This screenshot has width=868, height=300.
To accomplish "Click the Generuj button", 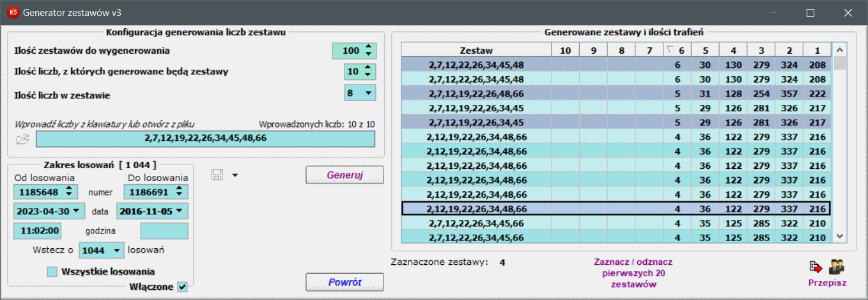I will click(345, 175).
